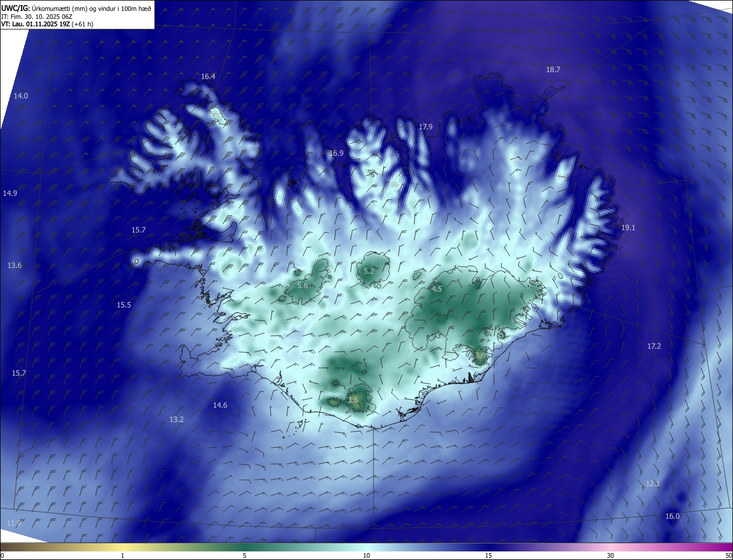733x560 pixels.
Task: Click the map value 16.9
Action: tap(336, 153)
